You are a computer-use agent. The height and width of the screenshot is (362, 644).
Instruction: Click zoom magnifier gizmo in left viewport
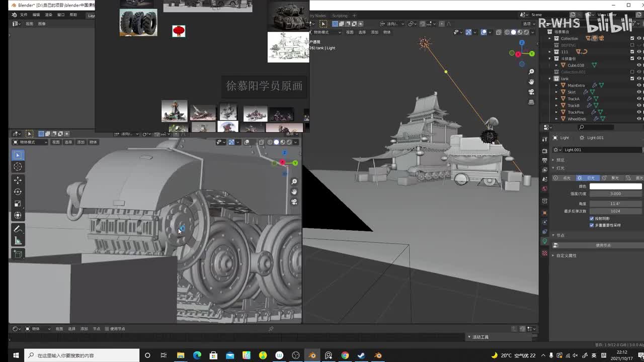pyautogui.click(x=294, y=182)
